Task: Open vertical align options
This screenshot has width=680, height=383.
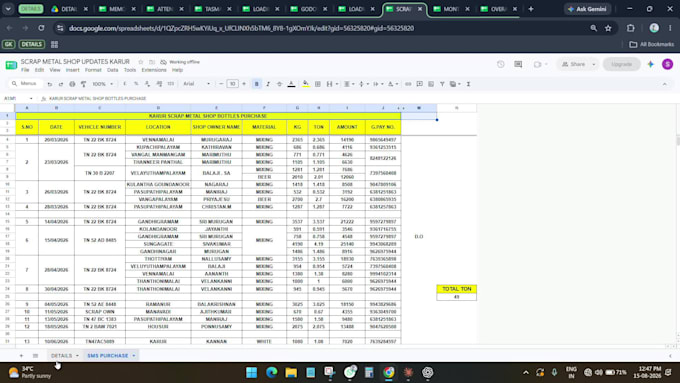Action: (362, 84)
